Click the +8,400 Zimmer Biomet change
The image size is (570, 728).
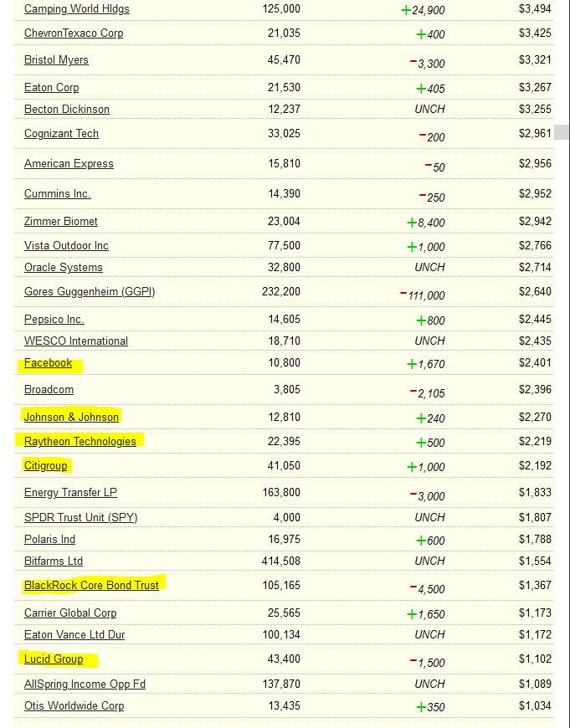click(x=426, y=223)
